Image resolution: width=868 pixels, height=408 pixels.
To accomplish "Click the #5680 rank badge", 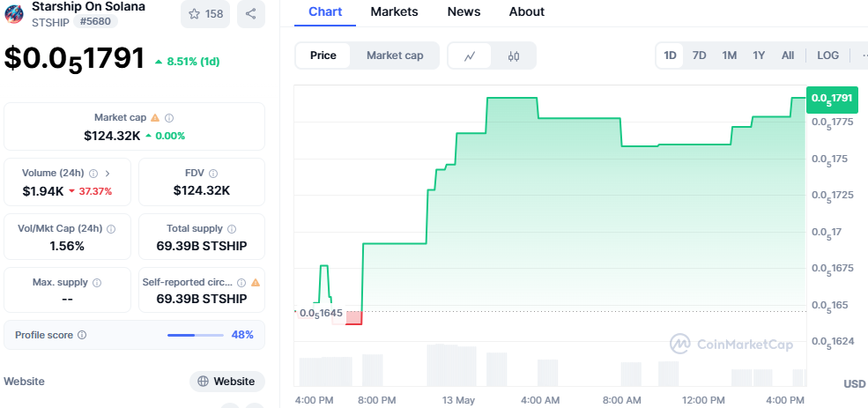I will [x=95, y=22].
